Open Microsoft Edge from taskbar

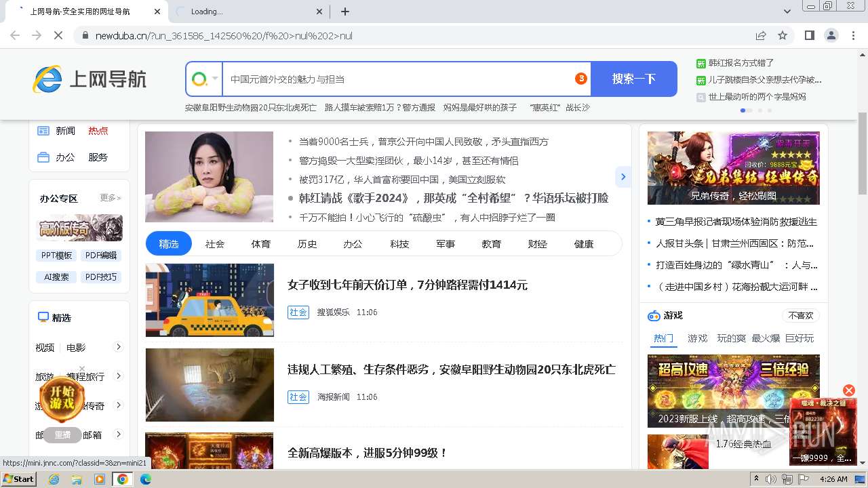click(x=146, y=479)
